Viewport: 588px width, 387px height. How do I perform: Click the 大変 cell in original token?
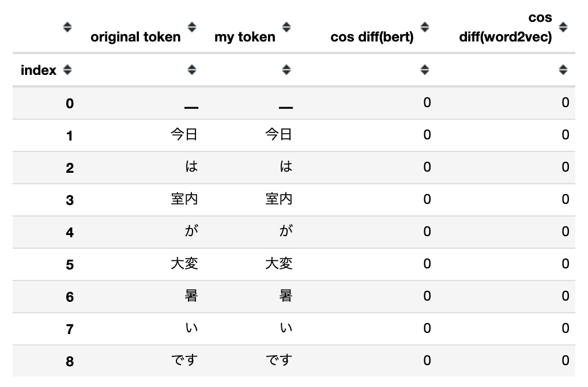184,263
